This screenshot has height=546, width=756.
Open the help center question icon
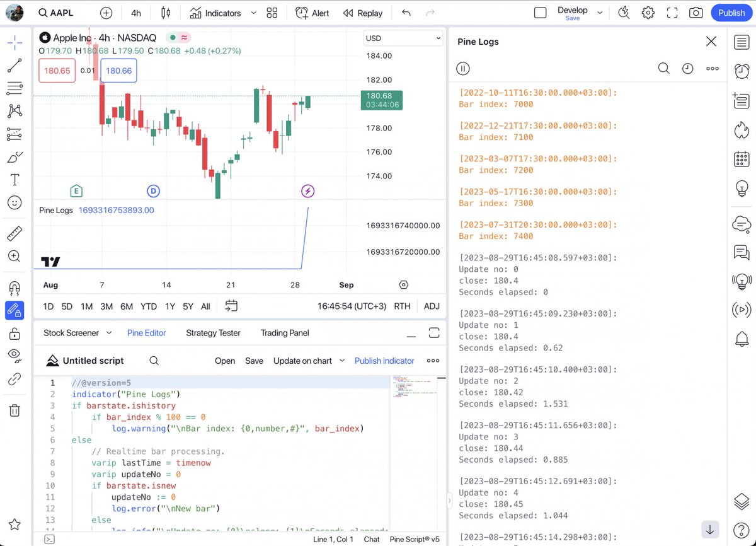742,531
